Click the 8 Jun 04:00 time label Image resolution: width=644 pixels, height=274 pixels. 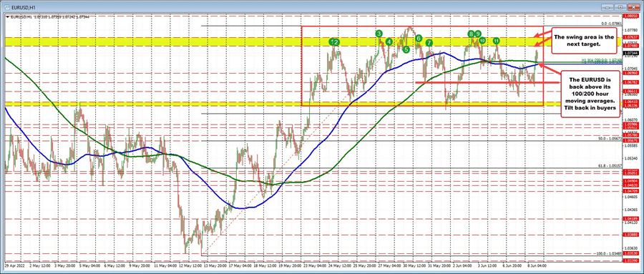tap(537, 266)
